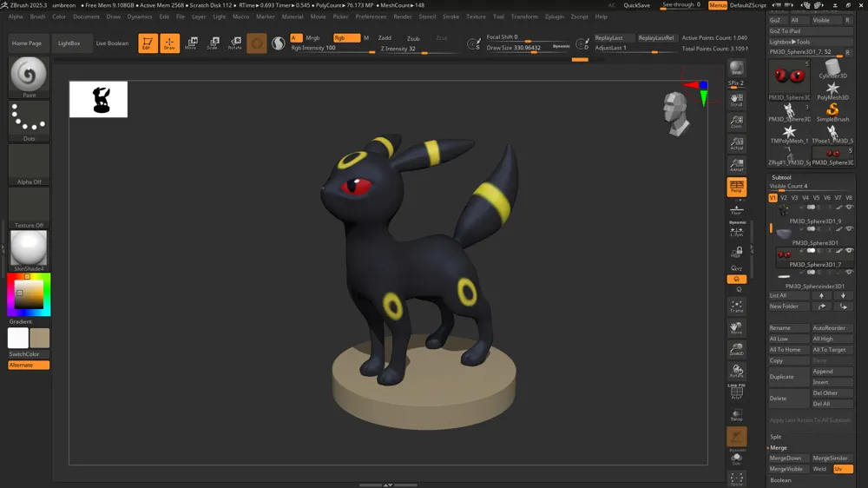Screen dimensions: 868x488
Task: Toggle Perspective view (Persp)
Action: (736, 188)
